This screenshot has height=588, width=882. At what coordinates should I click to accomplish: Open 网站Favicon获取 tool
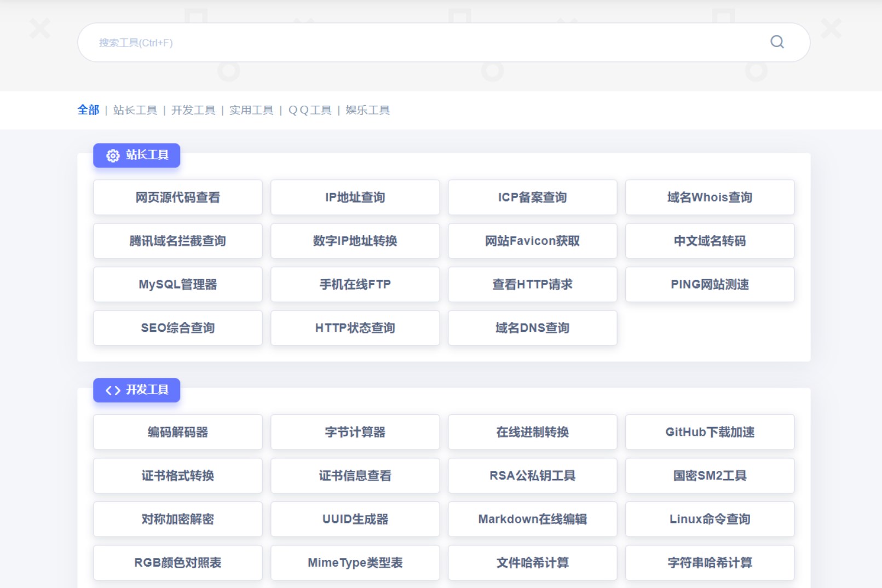pyautogui.click(x=533, y=241)
